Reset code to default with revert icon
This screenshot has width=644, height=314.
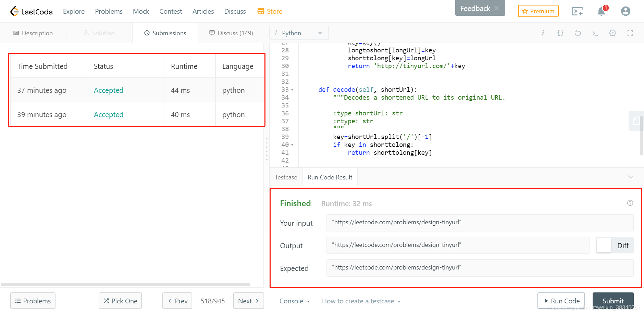[578, 33]
